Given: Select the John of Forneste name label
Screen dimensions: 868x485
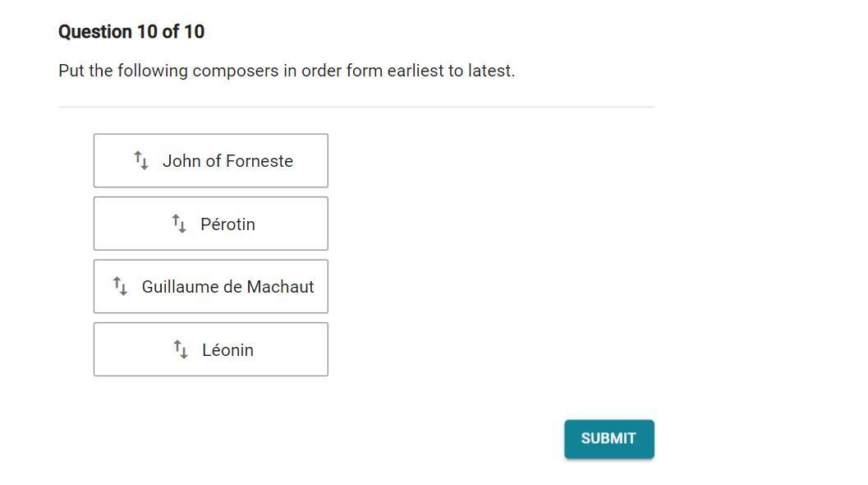Looking at the screenshot, I should tap(227, 161).
